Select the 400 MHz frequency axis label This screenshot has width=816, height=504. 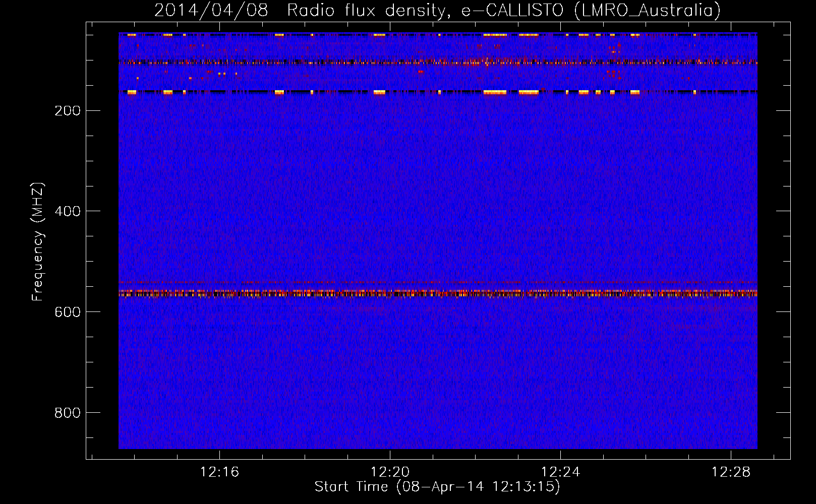67,211
